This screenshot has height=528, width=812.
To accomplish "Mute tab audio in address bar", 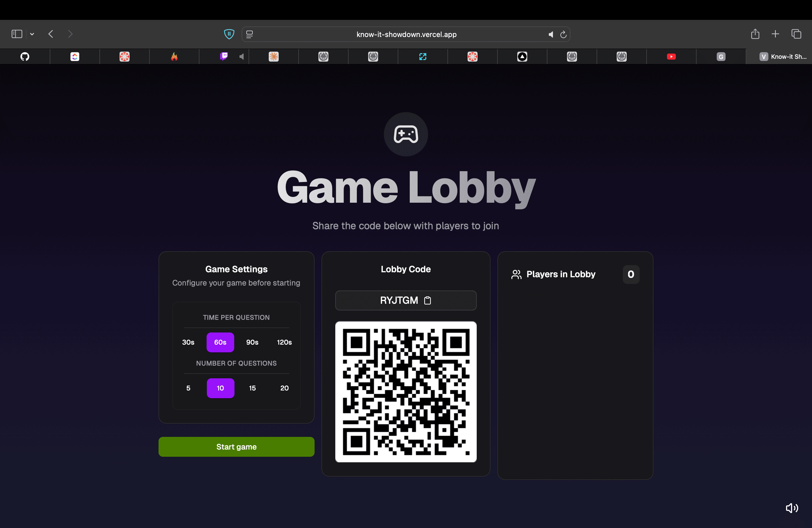I will pyautogui.click(x=551, y=35).
